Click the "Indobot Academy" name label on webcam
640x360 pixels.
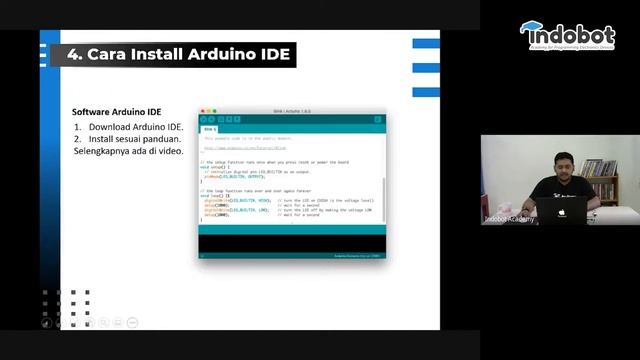[x=509, y=219]
